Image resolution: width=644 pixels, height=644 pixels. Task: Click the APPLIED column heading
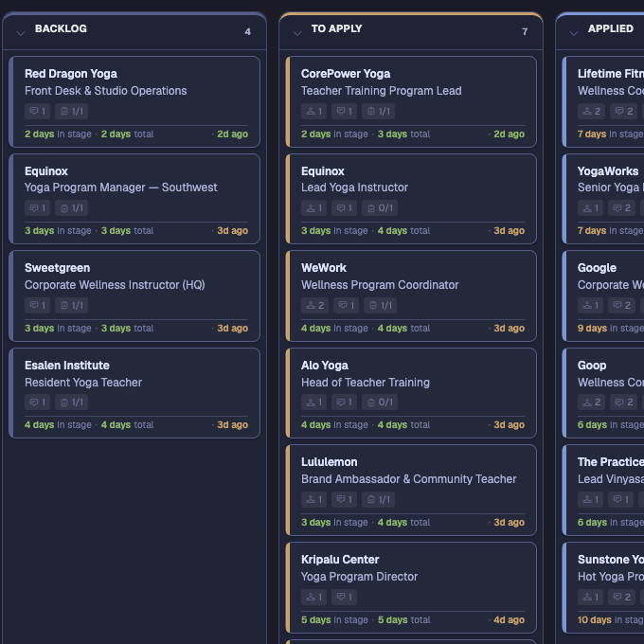pos(610,28)
